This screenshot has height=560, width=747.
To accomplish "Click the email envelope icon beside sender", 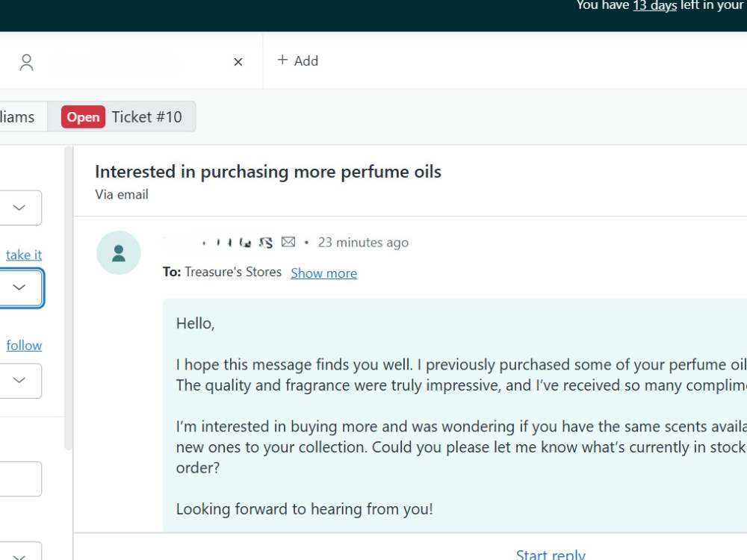I will click(288, 242).
